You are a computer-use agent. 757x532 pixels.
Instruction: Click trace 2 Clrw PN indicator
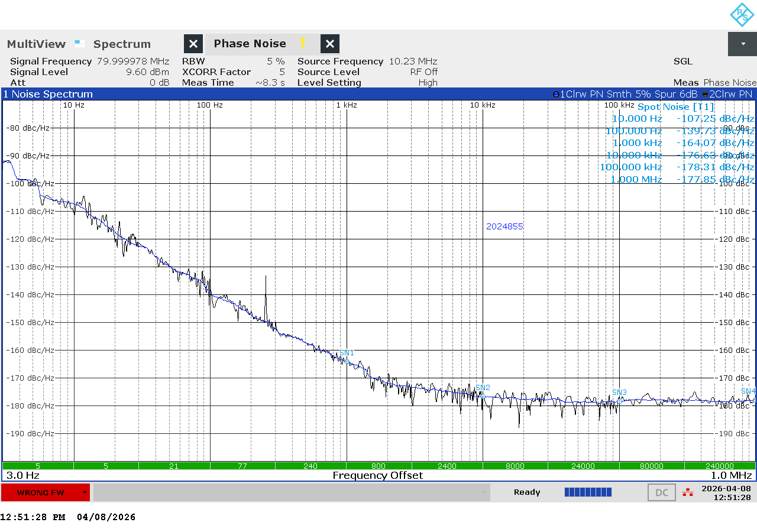[x=727, y=94]
